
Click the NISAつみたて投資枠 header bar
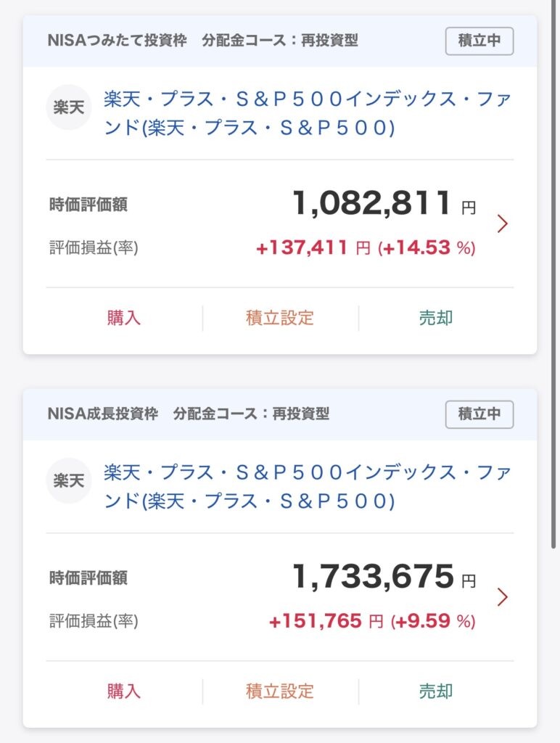[280, 41]
